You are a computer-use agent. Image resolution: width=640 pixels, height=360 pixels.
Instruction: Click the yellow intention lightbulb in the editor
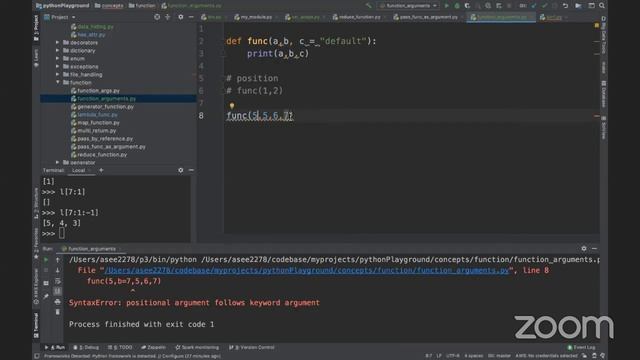[x=232, y=106]
